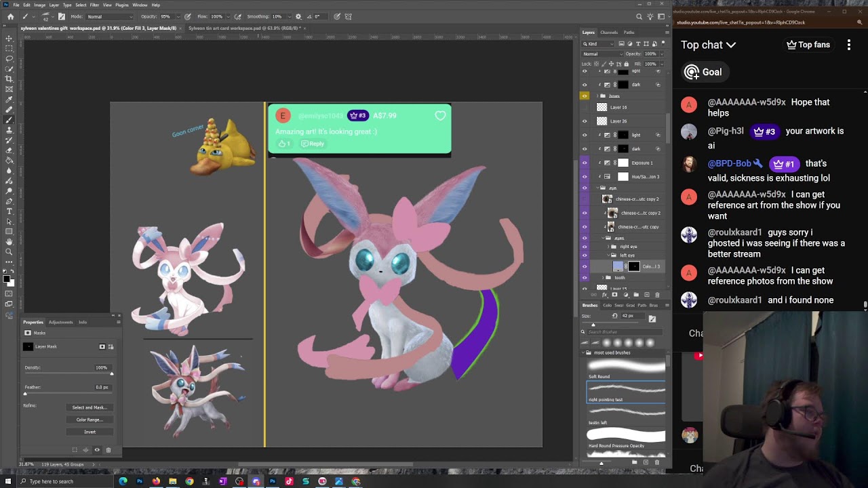
Task: Toggle visibility of tooth group
Action: point(585,278)
